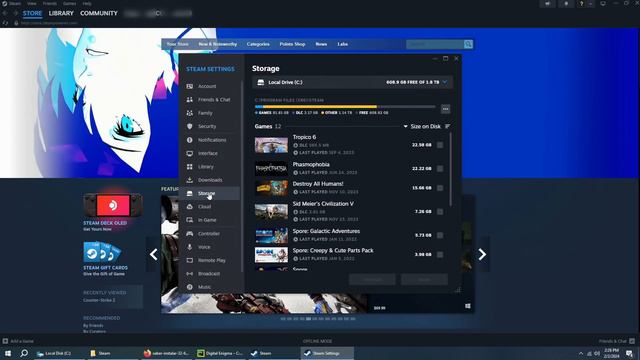This screenshot has height=360, width=640.
Task: Switch to the COMMUNITY tab
Action: tap(99, 13)
